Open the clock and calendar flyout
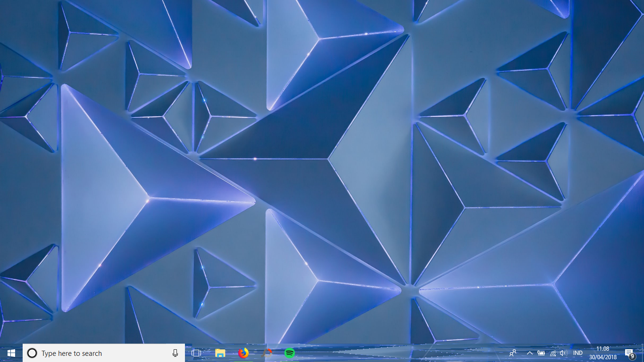The image size is (644, 362). click(602, 353)
